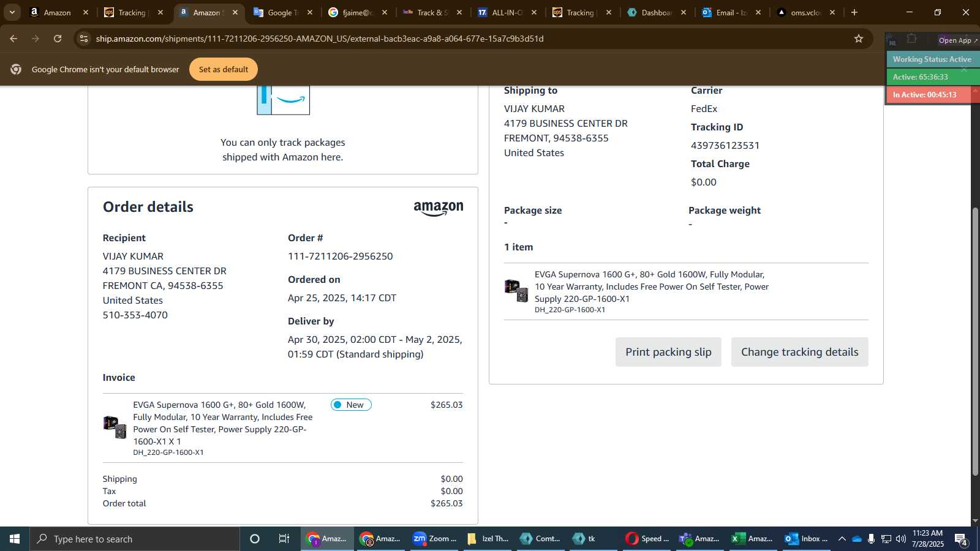Click the Chrome logo in default browser bar
The image size is (980, 551).
tap(16, 69)
